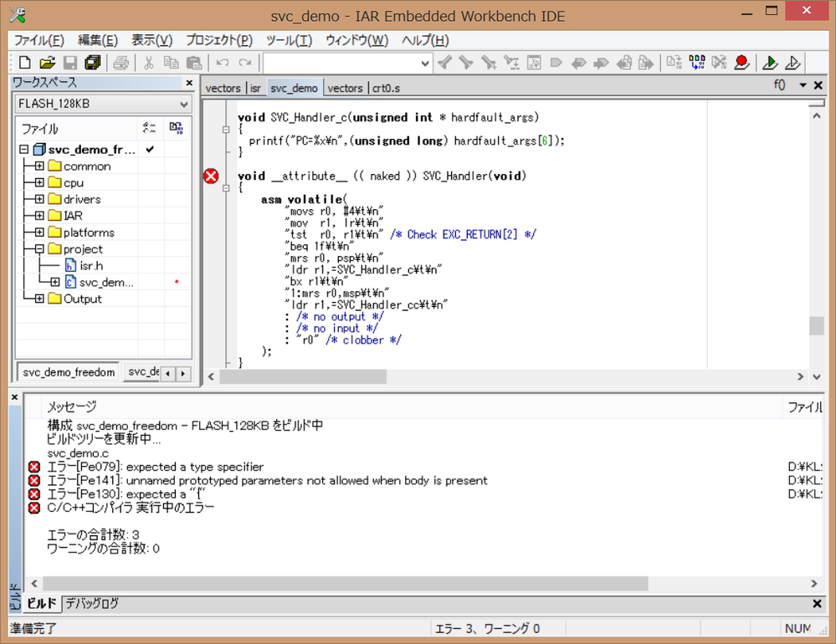The image size is (836, 644).
Task: Click the Pe079 expected a type specifier error
Action: 155,467
